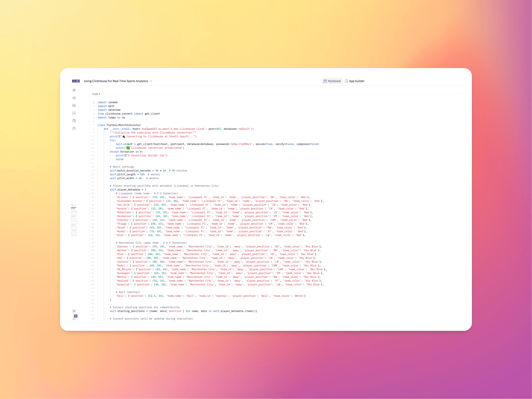Click the 'except Exception as e:' line

[126, 152]
